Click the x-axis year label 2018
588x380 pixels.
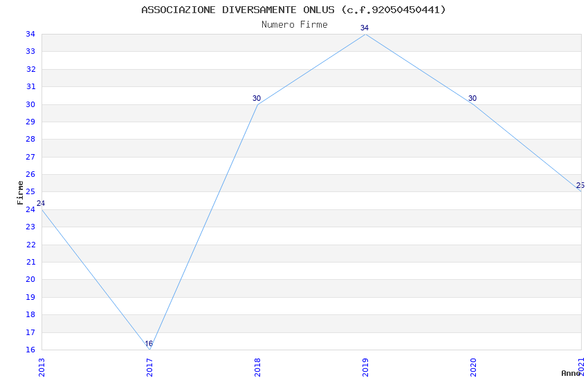pyautogui.click(x=257, y=368)
